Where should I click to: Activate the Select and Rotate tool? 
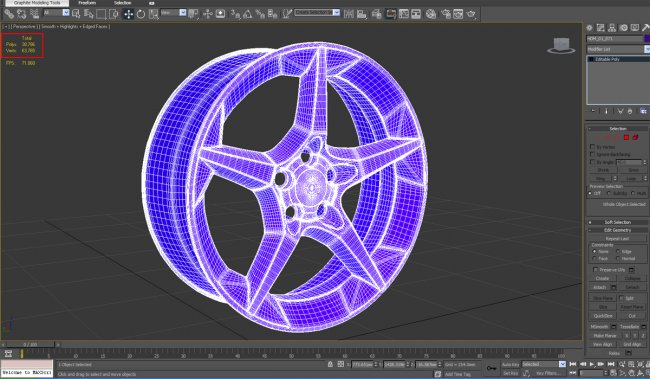tap(141, 14)
